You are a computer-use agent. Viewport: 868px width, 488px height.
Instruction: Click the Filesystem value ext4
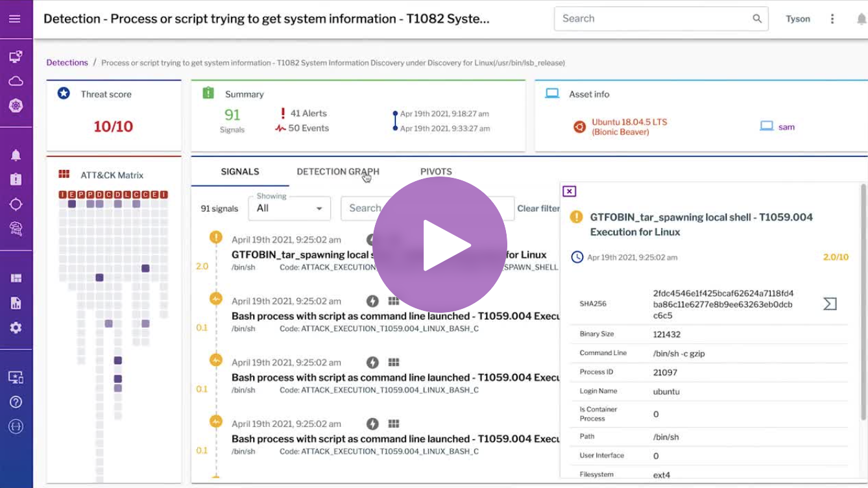pos(662,475)
